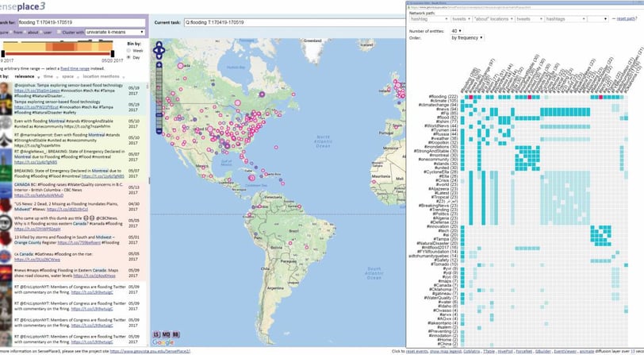Pan the map up with arrow control
The image size is (644, 355).
coord(159,44)
